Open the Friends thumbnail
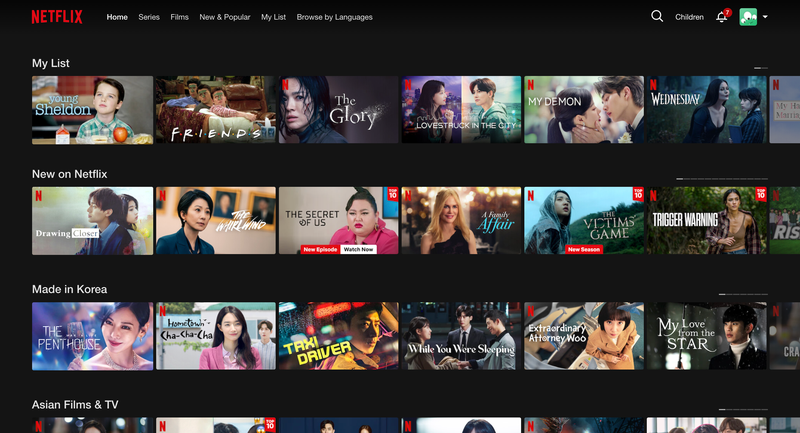 point(215,110)
